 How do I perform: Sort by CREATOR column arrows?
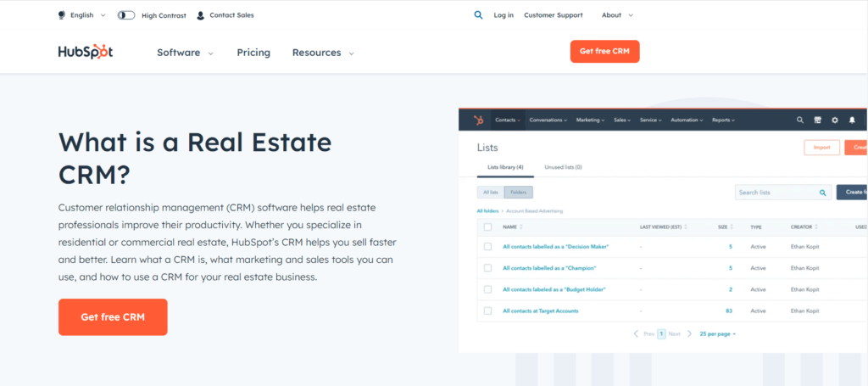pos(816,227)
